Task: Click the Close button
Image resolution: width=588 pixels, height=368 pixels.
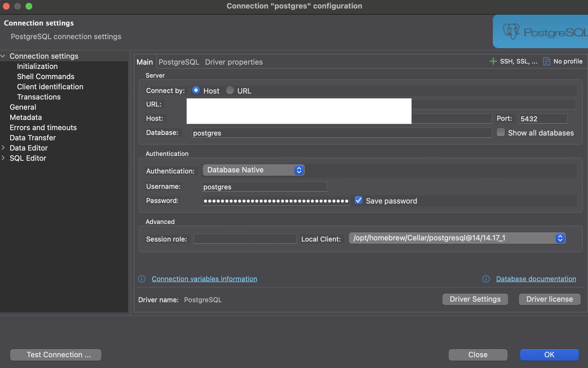Action: [478, 355]
